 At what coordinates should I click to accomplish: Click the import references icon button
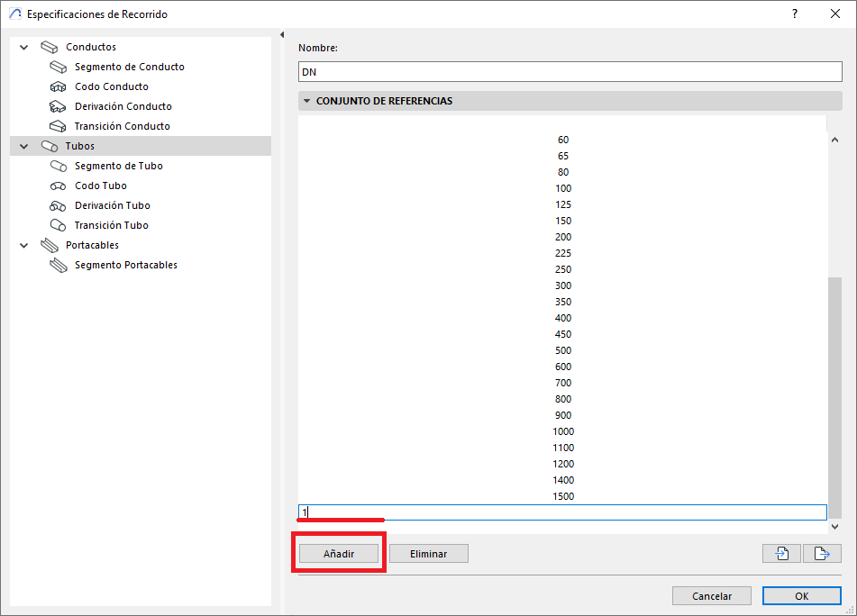[781, 554]
